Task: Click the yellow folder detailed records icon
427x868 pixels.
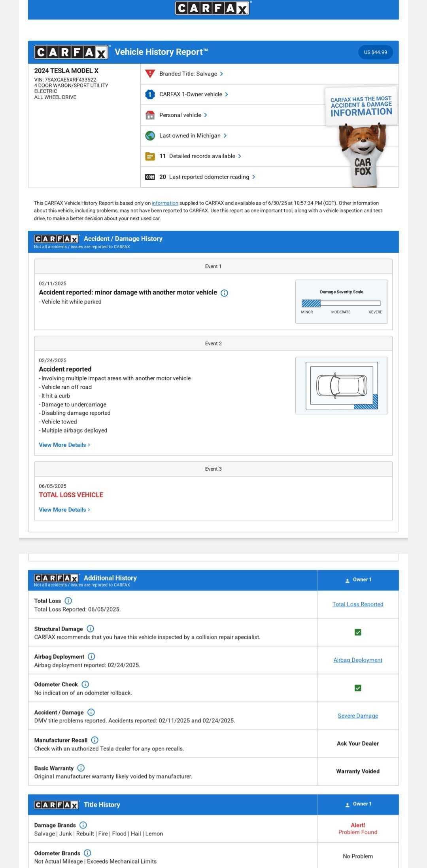Action: tap(150, 156)
